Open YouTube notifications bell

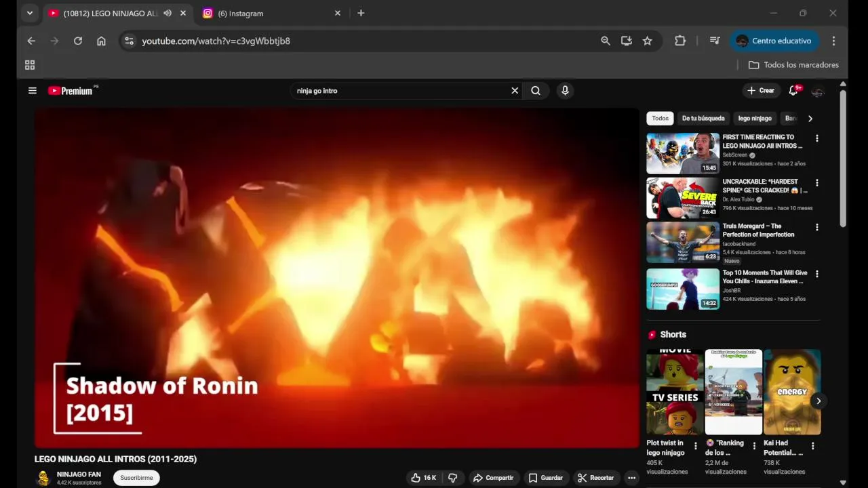point(793,90)
